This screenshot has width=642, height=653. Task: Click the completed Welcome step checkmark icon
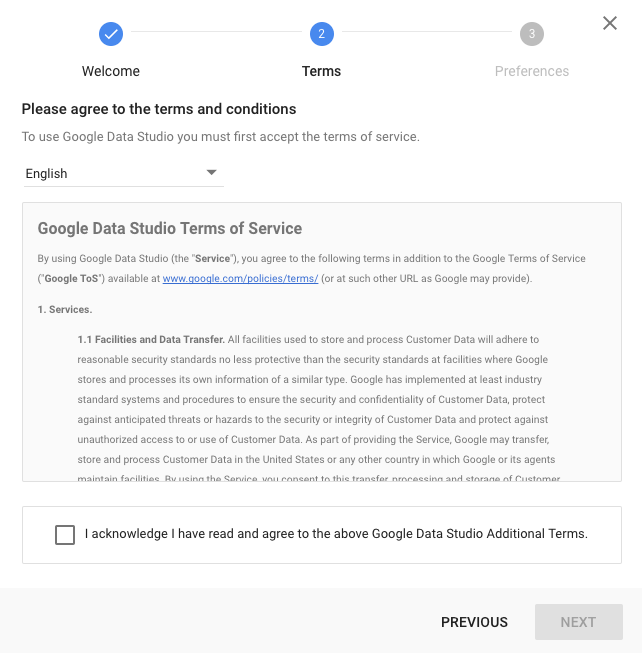111,34
